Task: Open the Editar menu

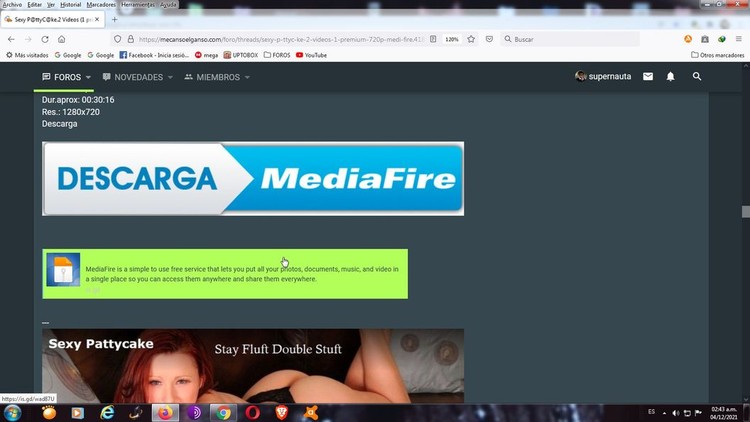Action: (x=34, y=4)
